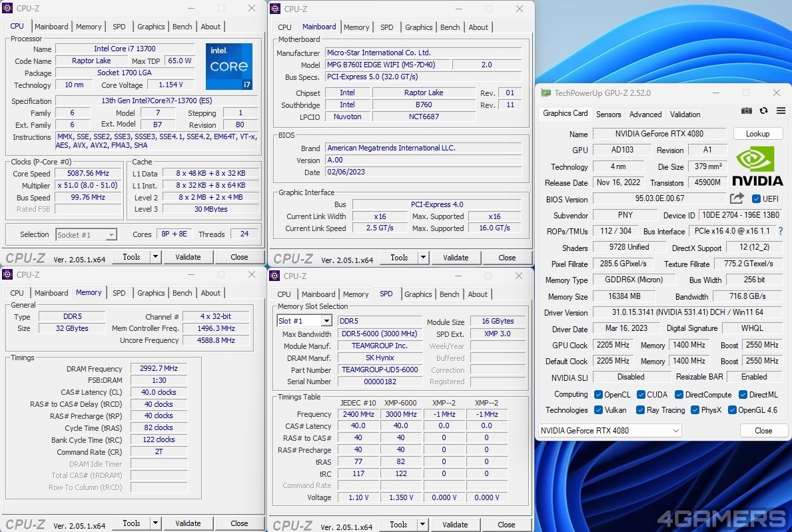
Task: Toggle DirectCompute checkbox
Action: click(679, 395)
